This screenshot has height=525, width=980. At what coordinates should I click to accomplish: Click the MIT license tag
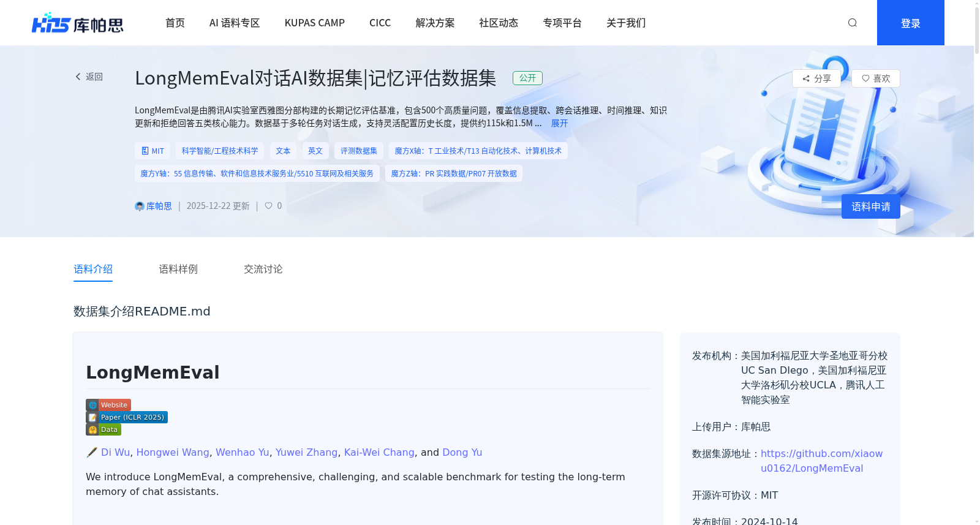coord(153,151)
